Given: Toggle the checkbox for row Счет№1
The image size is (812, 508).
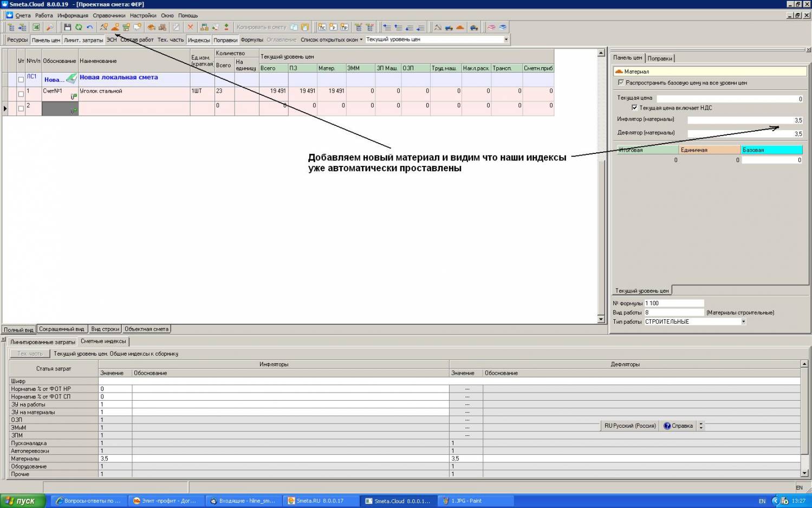Looking at the screenshot, I should 21,94.
